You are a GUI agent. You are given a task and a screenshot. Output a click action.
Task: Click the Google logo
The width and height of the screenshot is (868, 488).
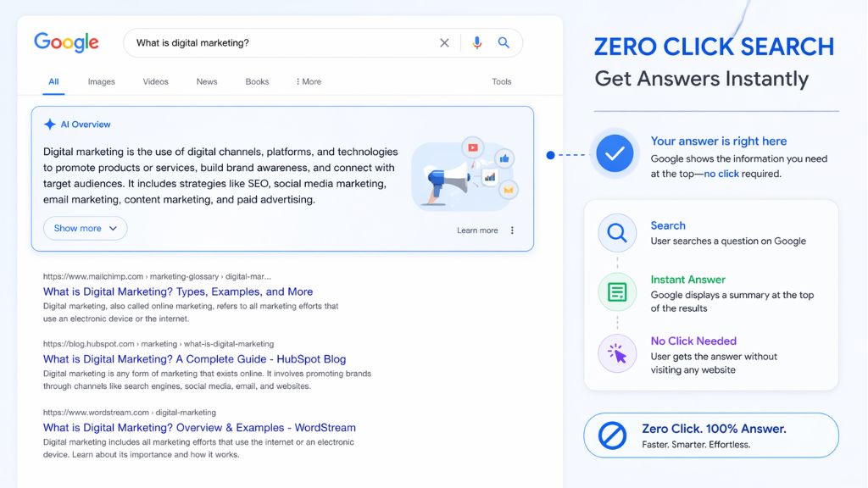click(x=66, y=42)
